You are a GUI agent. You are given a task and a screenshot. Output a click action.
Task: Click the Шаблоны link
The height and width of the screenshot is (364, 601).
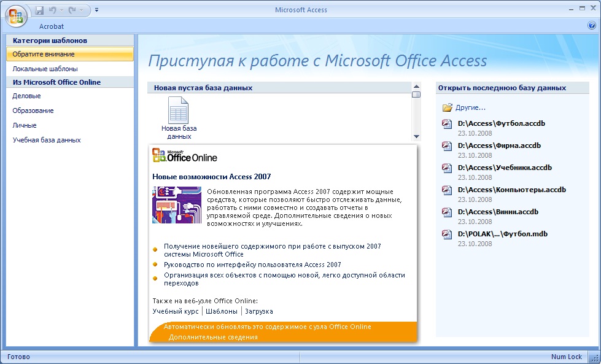tap(222, 311)
